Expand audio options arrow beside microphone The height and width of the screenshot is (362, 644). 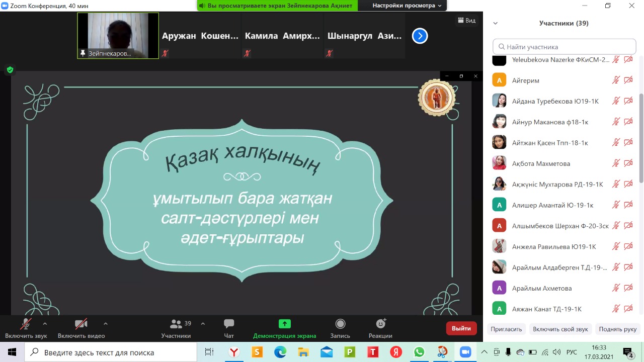point(45,324)
